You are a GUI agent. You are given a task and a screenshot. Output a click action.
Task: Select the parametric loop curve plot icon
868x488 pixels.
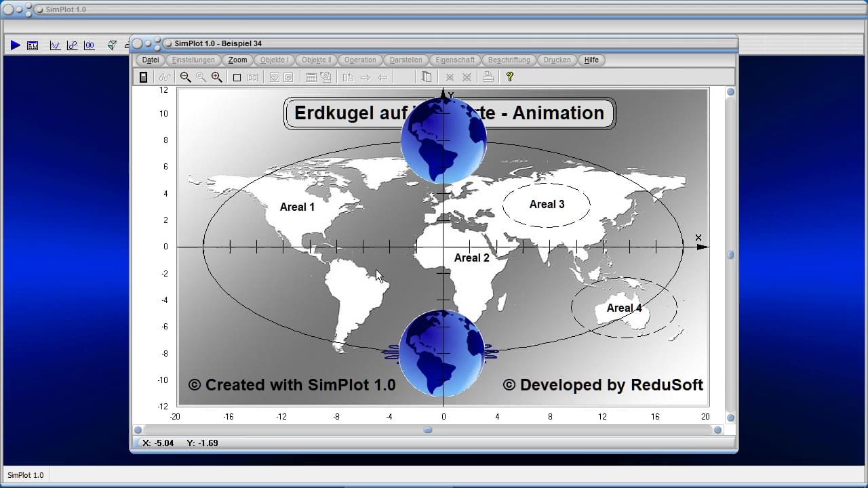pos(72,45)
